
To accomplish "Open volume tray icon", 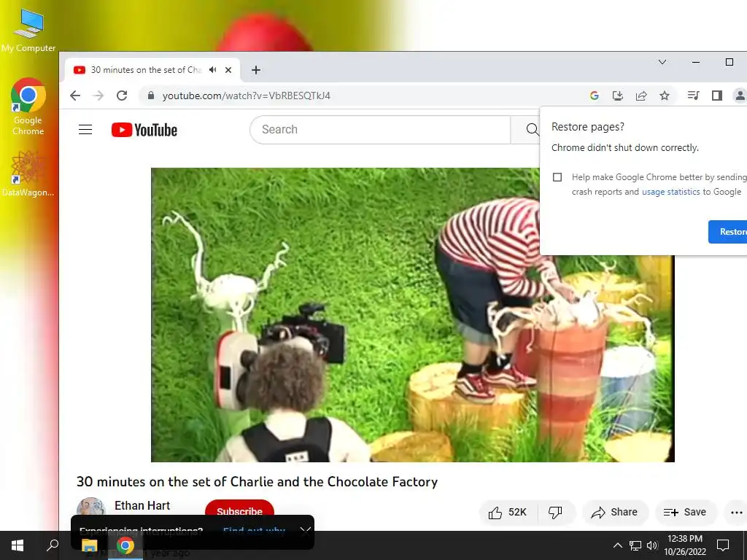I will (x=652, y=545).
